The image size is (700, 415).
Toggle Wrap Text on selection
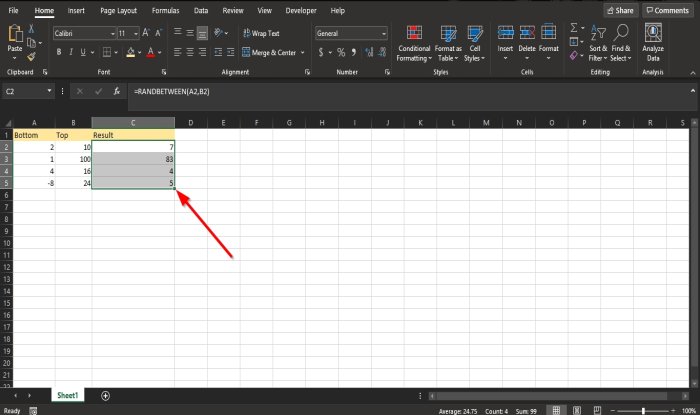pyautogui.click(x=261, y=33)
